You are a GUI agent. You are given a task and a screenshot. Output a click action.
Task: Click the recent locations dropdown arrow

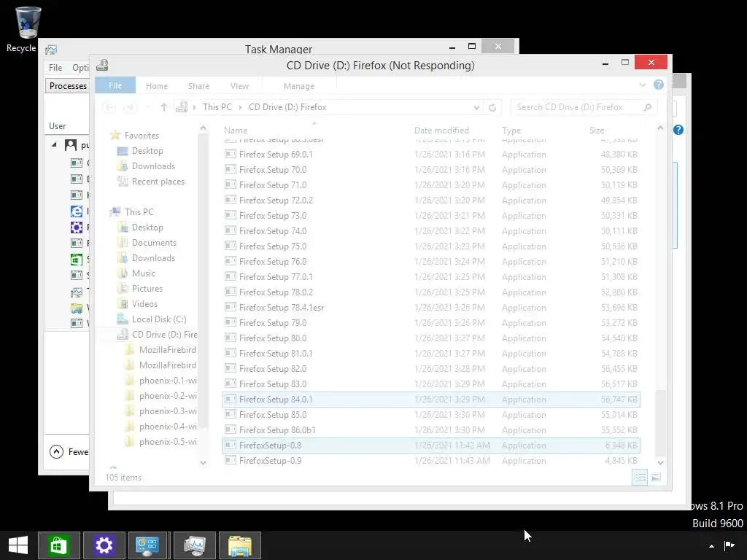coord(148,108)
